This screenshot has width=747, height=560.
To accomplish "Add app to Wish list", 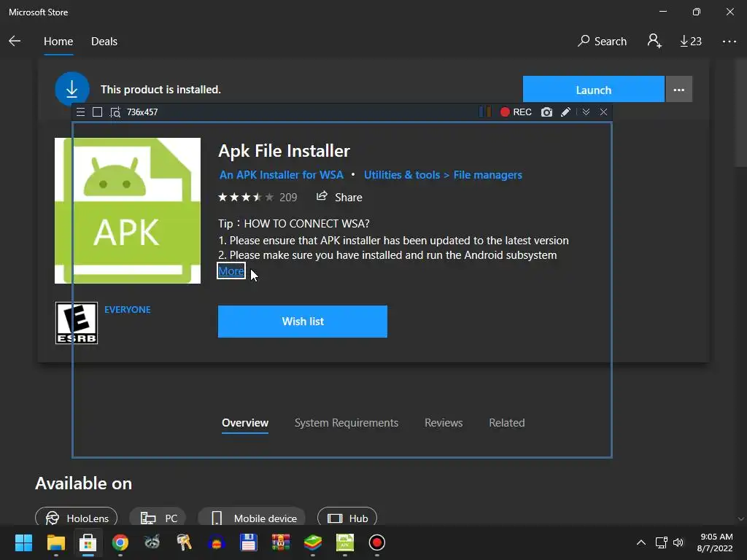I will 303,322.
